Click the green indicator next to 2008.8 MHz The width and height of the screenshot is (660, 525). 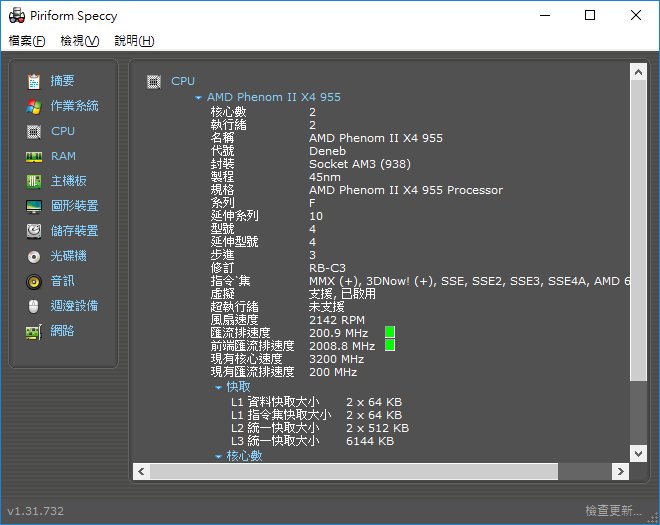(390, 345)
